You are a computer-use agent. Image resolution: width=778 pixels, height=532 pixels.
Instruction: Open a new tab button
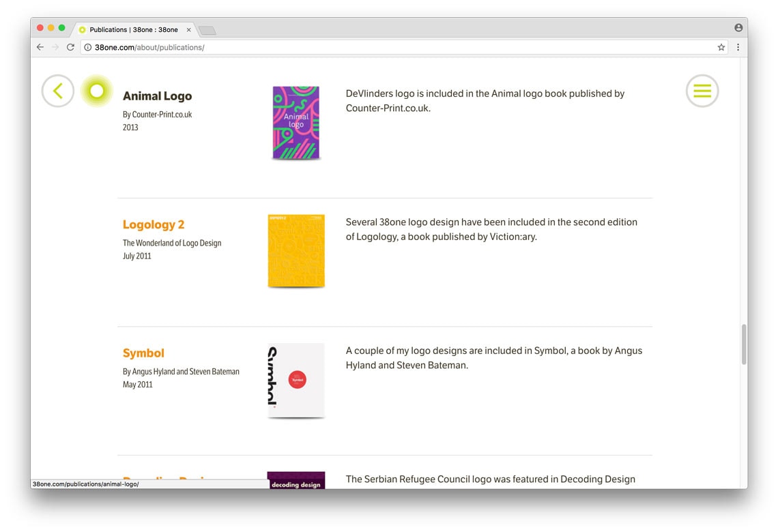click(207, 31)
